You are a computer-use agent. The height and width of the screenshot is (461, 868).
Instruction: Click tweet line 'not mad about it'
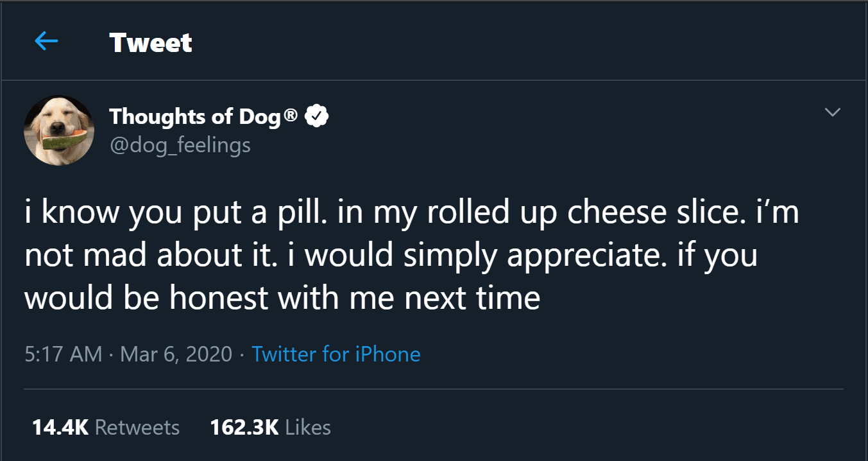pos(391,256)
